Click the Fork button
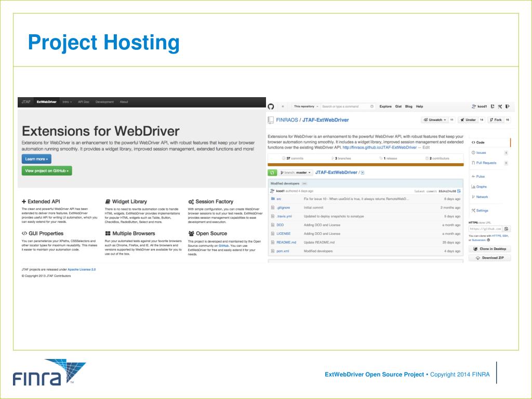This screenshot has height=399, width=532. (496, 120)
